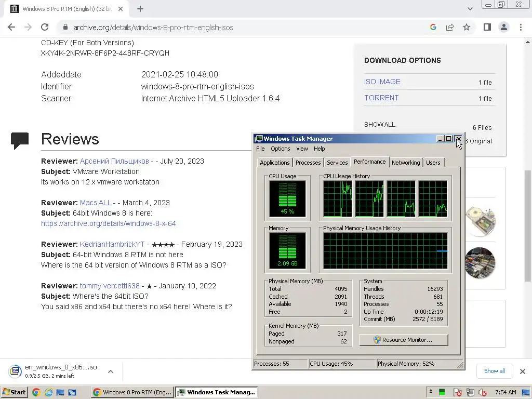Switch to the Networking tab
532x399 pixels.
pos(406,163)
